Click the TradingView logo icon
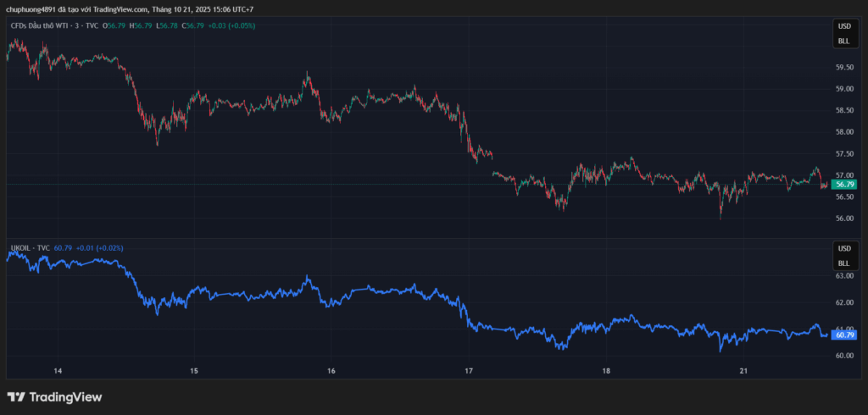868x415 pixels. coord(15,396)
